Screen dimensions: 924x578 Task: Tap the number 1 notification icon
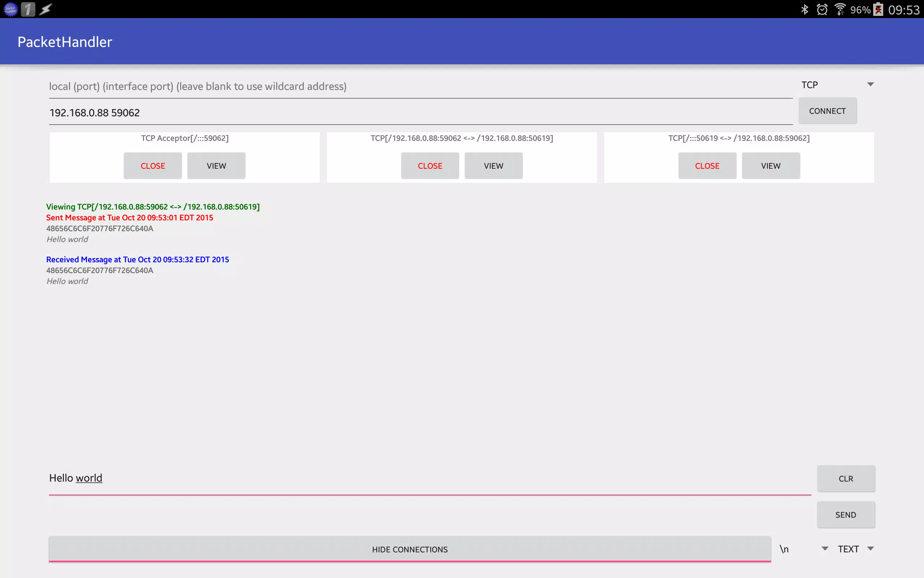click(x=28, y=9)
